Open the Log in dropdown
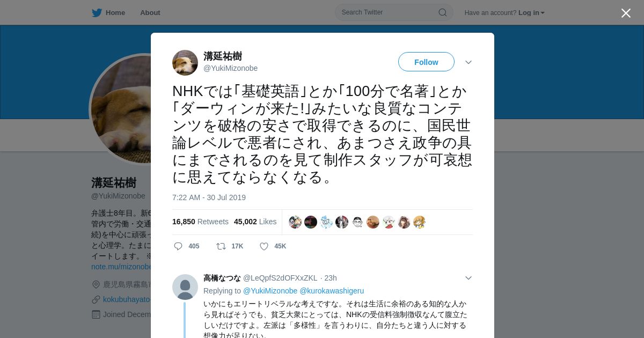Viewport: 644px width, 338px height. [x=531, y=13]
